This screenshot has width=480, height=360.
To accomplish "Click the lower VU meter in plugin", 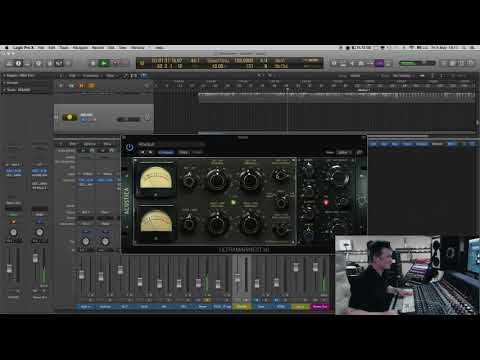I will (156, 223).
